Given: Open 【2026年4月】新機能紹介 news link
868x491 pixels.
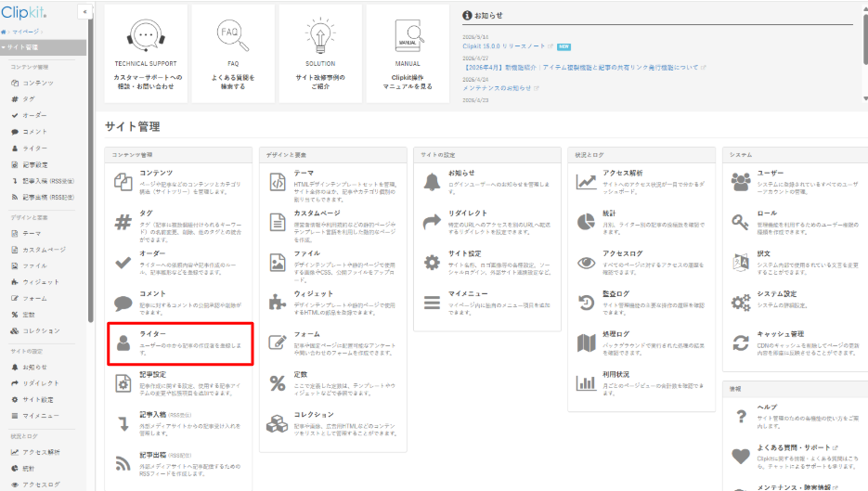Looking at the screenshot, I should [581, 68].
